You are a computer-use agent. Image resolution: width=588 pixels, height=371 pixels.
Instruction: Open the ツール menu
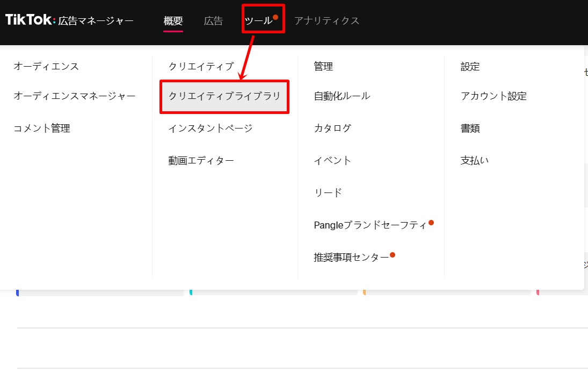click(258, 21)
